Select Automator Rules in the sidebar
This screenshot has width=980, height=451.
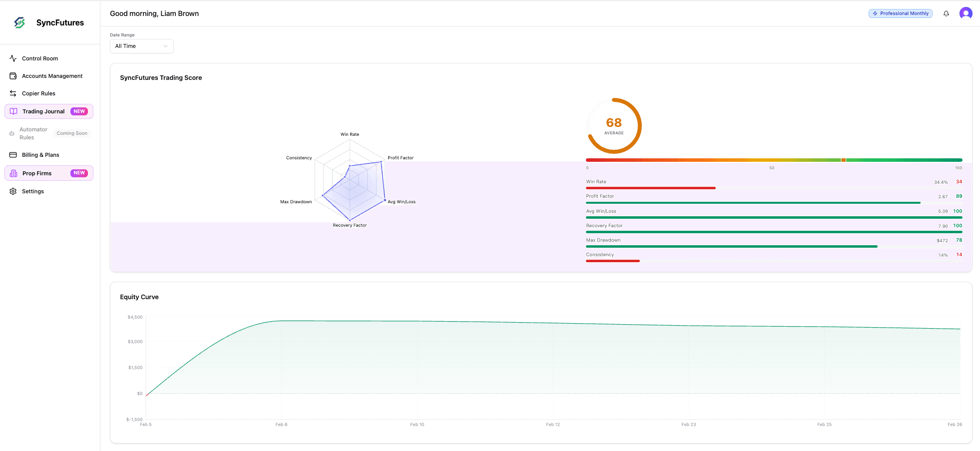pos(33,133)
